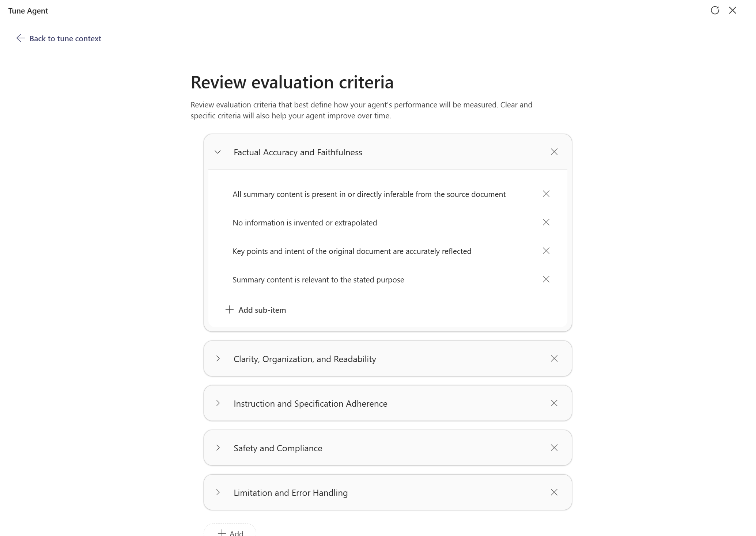Screen dimensions: 756x536
Task: Close the Tune Agent dialog
Action: point(732,11)
